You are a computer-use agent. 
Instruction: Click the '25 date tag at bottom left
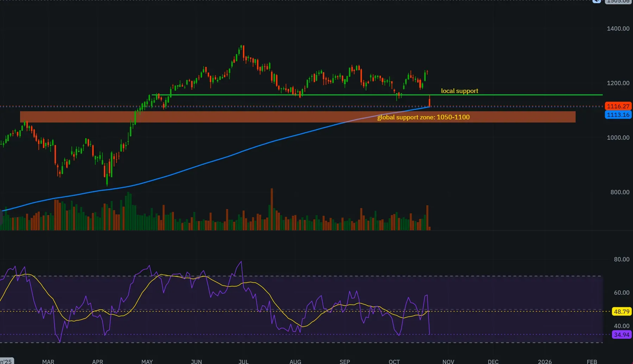tap(6, 362)
